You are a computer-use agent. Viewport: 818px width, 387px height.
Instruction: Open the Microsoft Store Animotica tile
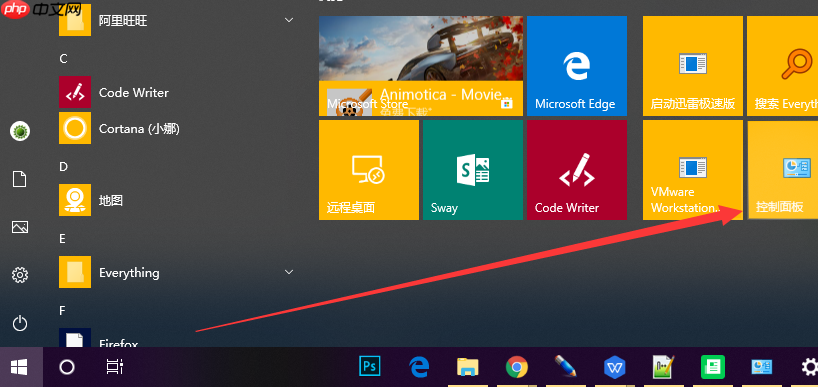421,66
